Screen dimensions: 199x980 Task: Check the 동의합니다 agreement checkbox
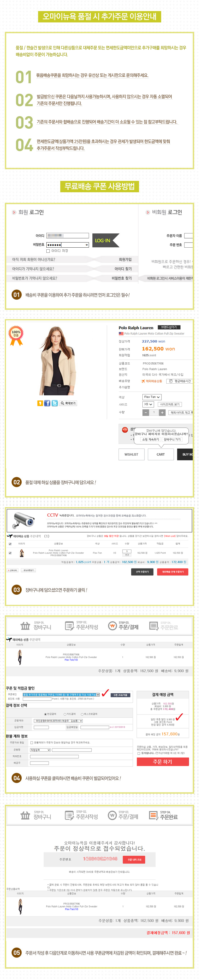139,753
